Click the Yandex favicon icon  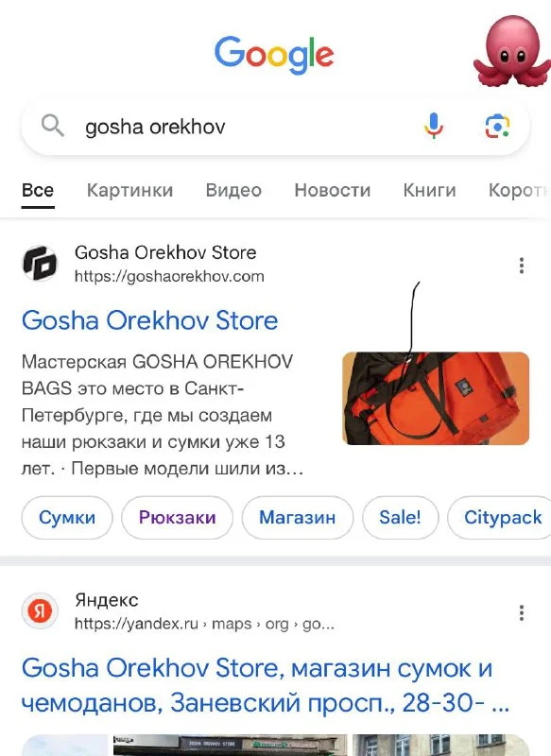pos(40,611)
